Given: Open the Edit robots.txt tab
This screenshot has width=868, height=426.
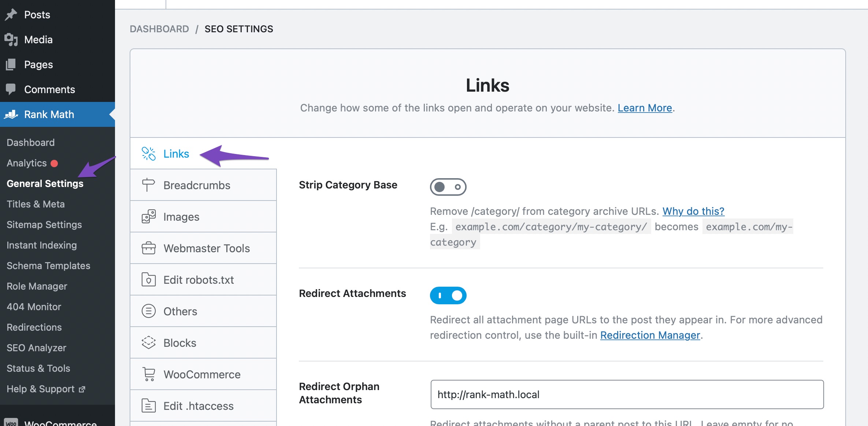Looking at the screenshot, I should [x=203, y=280].
